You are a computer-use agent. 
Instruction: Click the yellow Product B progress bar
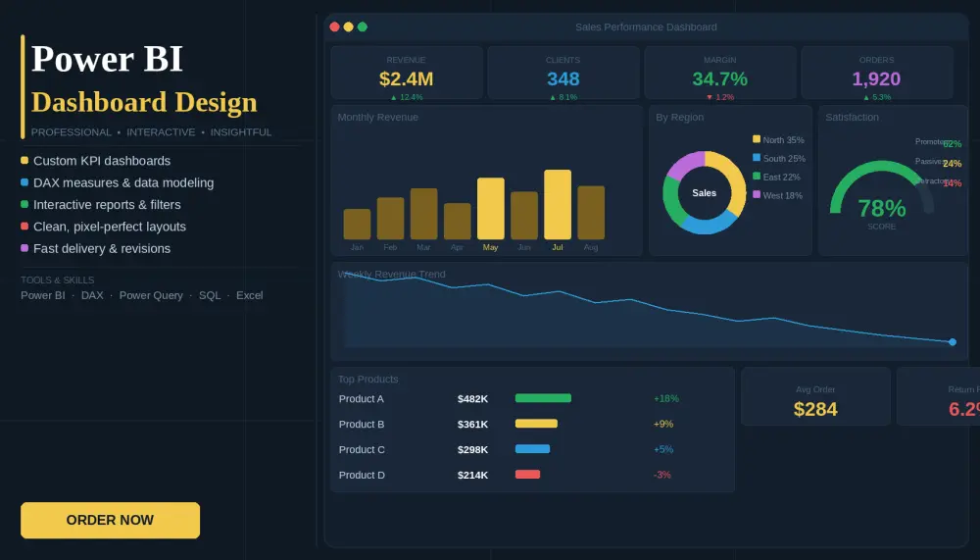[x=536, y=424]
